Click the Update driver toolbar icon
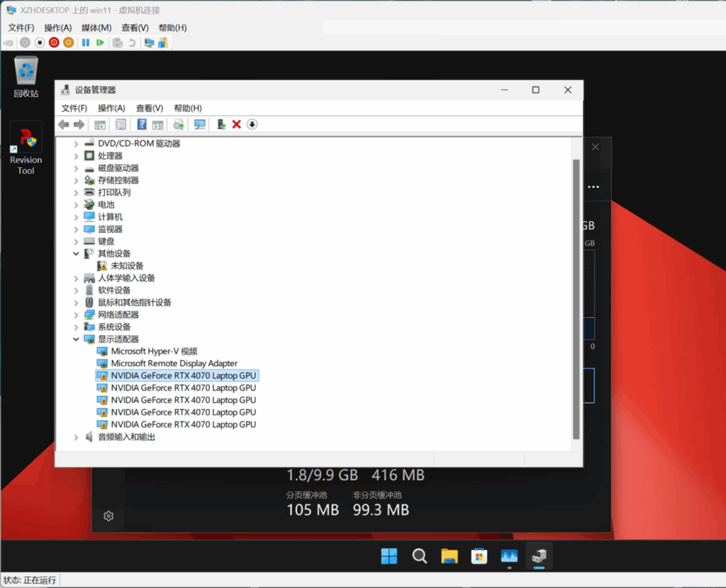 [x=221, y=125]
